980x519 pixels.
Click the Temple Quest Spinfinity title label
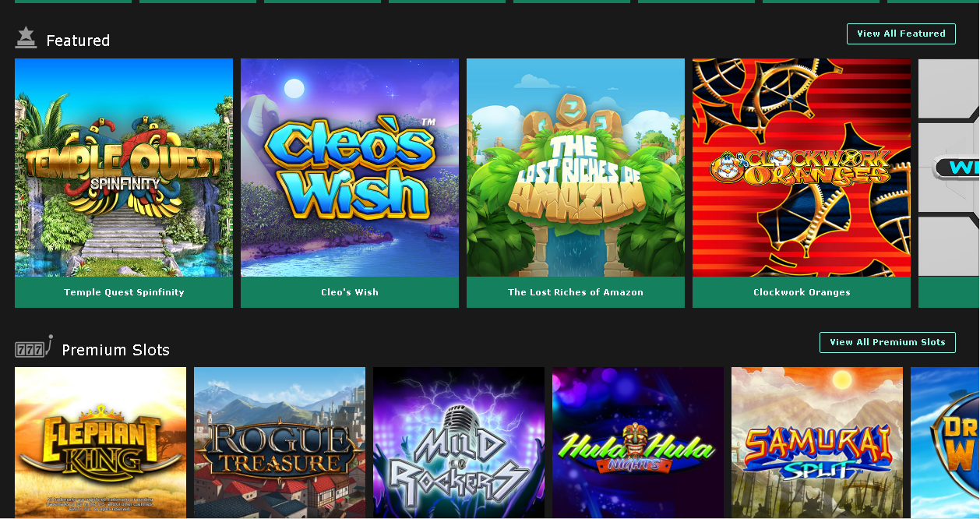[124, 292]
